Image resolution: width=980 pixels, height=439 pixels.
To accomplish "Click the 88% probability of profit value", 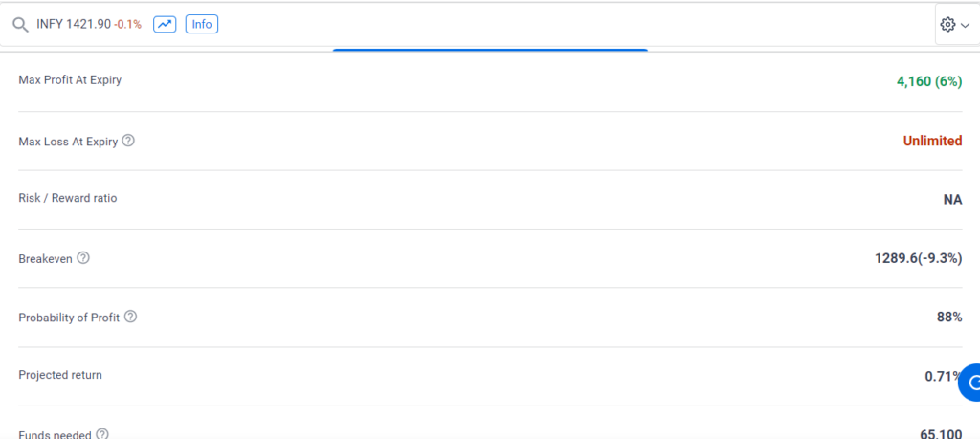I will click(949, 317).
